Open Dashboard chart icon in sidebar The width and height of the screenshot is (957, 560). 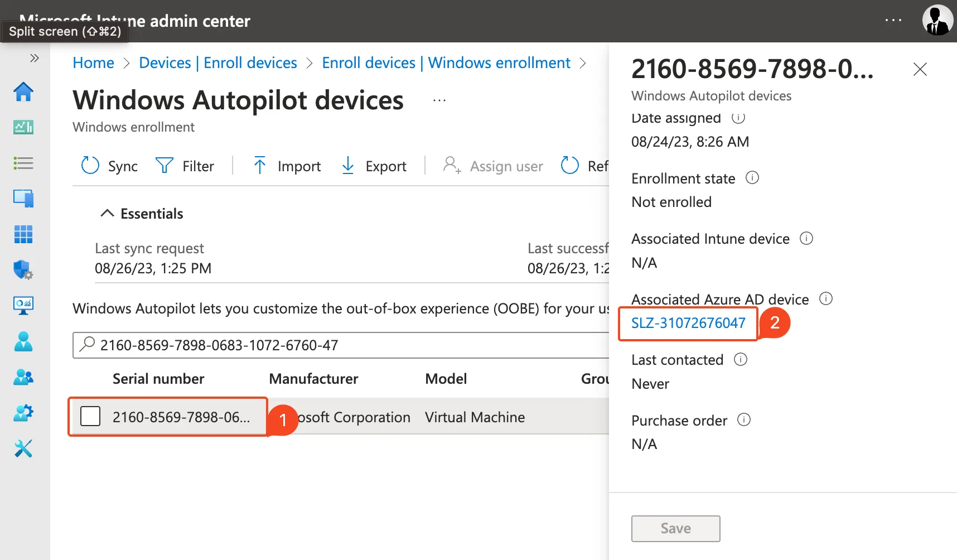23,127
